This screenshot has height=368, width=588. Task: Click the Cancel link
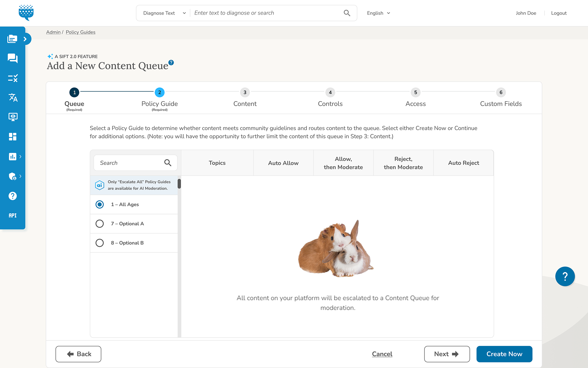coord(382,354)
